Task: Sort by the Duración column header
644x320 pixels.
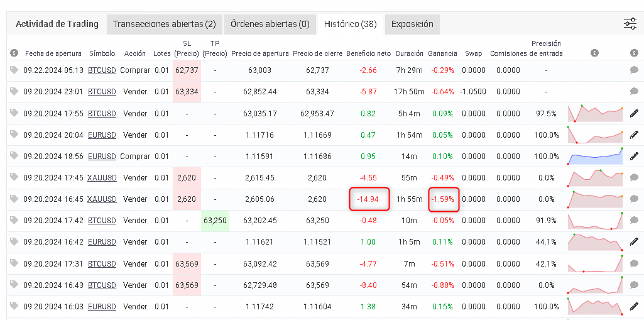Action: 409,54
